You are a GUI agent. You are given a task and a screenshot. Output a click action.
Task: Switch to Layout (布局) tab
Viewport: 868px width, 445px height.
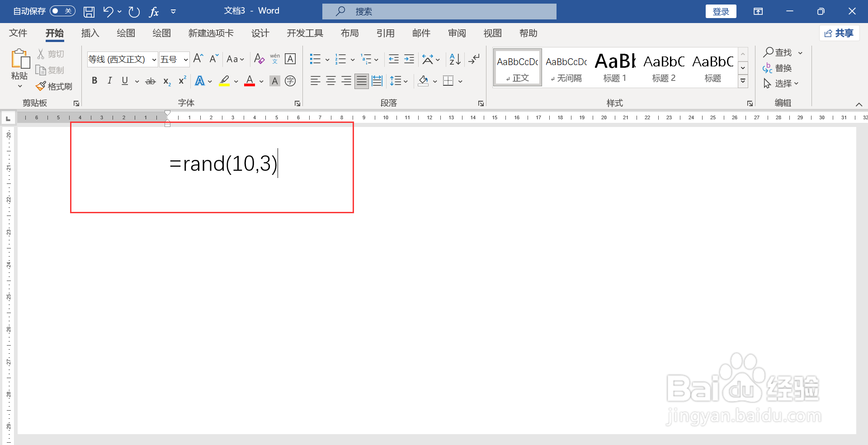coord(349,33)
